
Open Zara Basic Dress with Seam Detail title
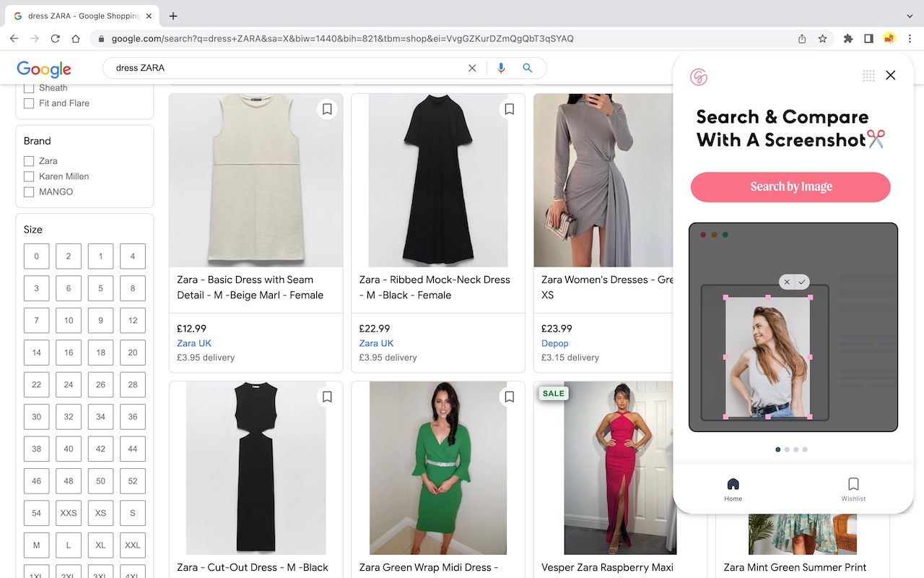click(x=250, y=288)
